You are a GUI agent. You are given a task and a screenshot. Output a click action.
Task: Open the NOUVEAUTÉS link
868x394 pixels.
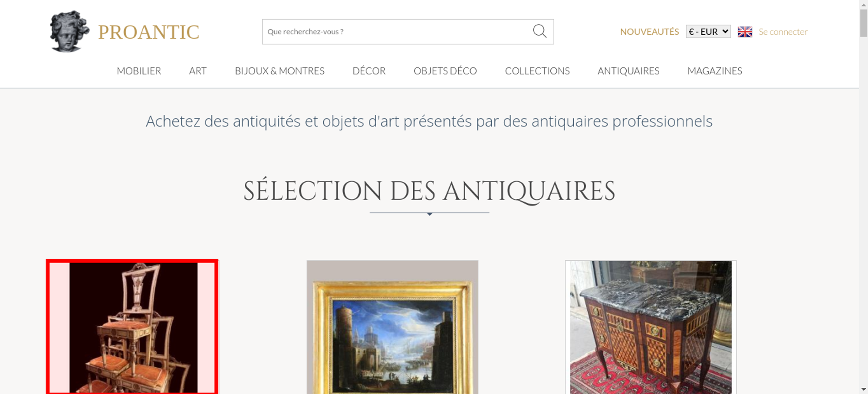click(649, 32)
